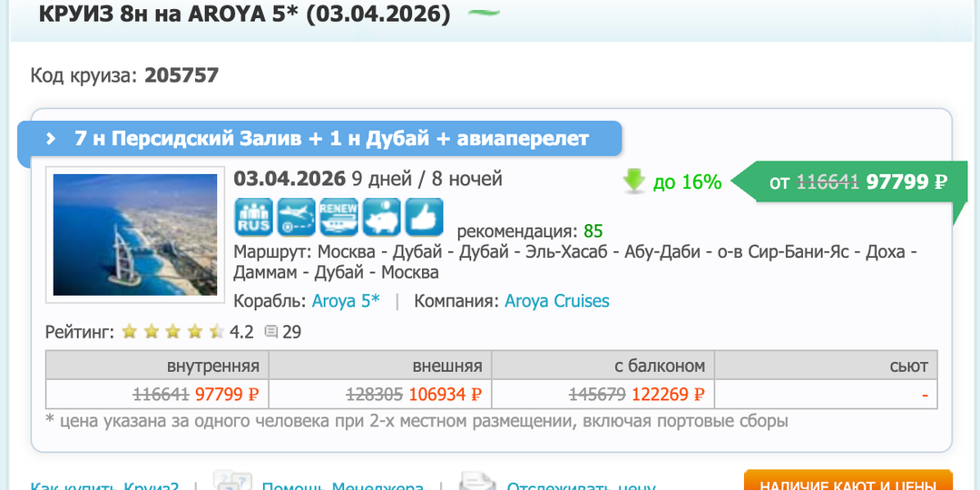Click the 9 дней / 8 ночей duration text
Image resolution: width=980 pixels, height=490 pixels.
[x=426, y=179]
